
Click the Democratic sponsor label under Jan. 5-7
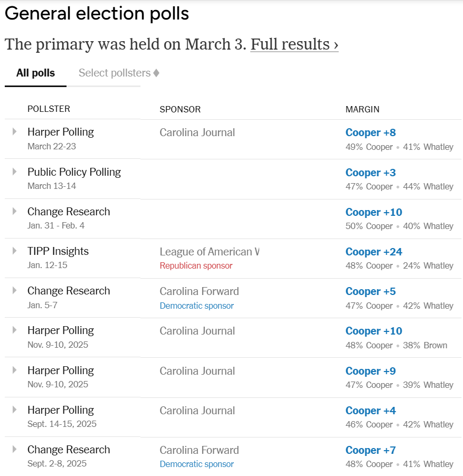point(196,306)
